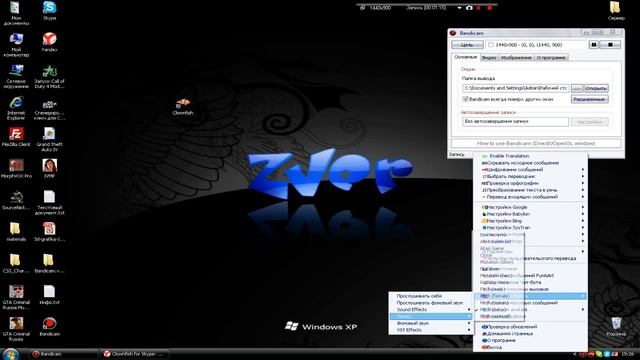640x360 pixels.
Task: Open 'How to use Bandicam' link
Action: click(x=536, y=144)
